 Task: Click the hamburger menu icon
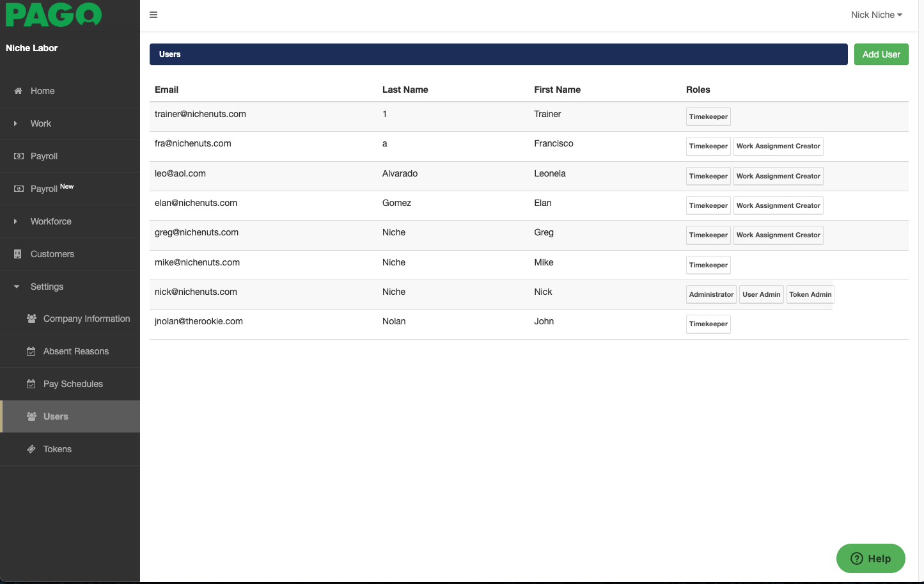(x=153, y=15)
